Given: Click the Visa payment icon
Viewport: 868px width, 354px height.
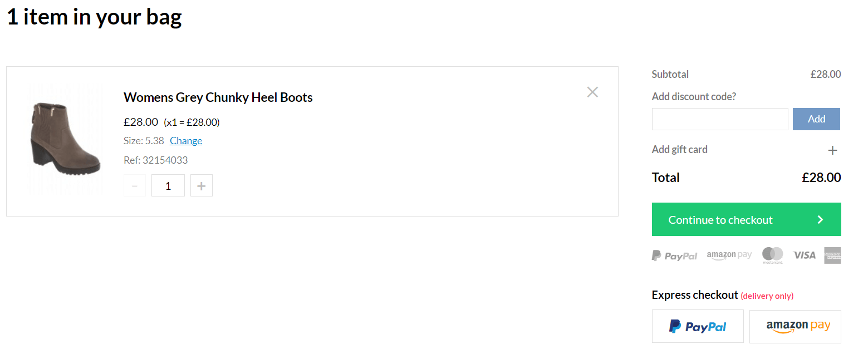Looking at the screenshot, I should click(805, 255).
